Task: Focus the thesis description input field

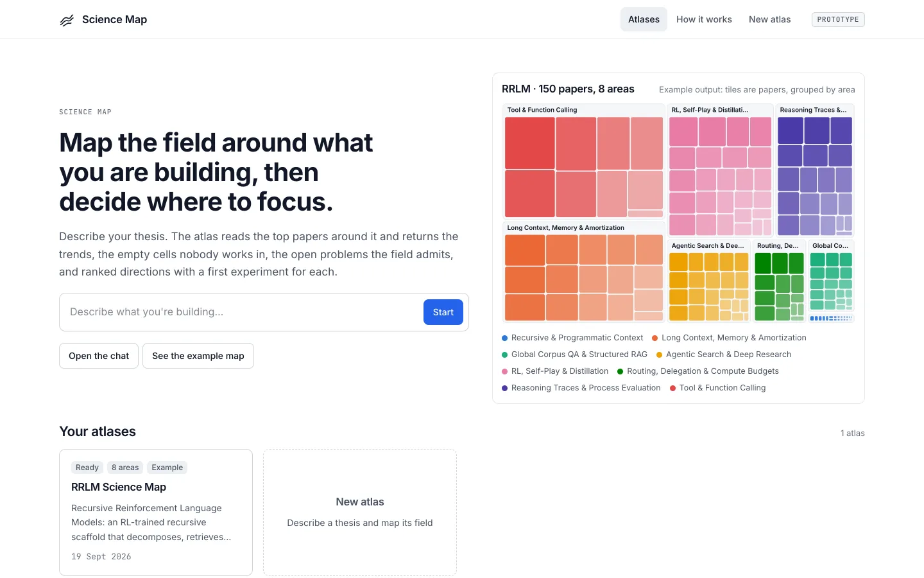Action: point(241,312)
